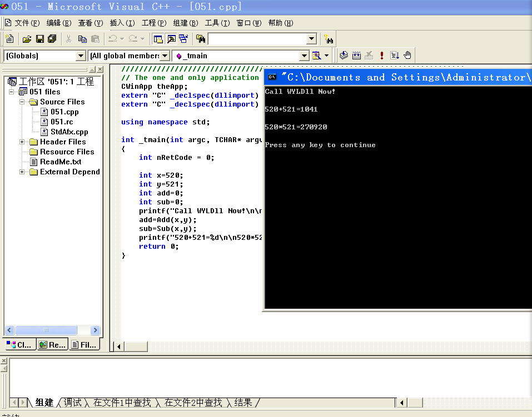The height and width of the screenshot is (417, 532).
Task: Select 051.cpp in the file tree
Action: tap(64, 112)
